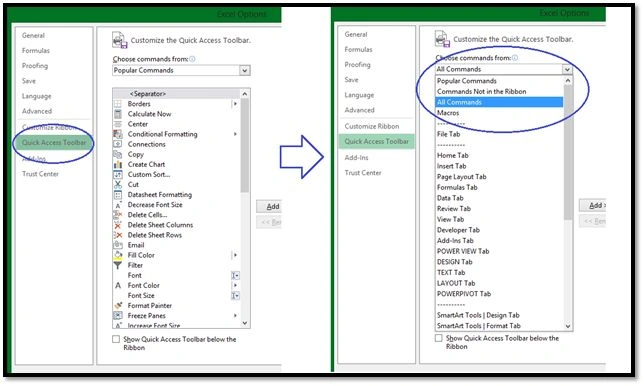Click the Font row combo indicator
The width and height of the screenshot is (644, 386).
click(x=235, y=276)
